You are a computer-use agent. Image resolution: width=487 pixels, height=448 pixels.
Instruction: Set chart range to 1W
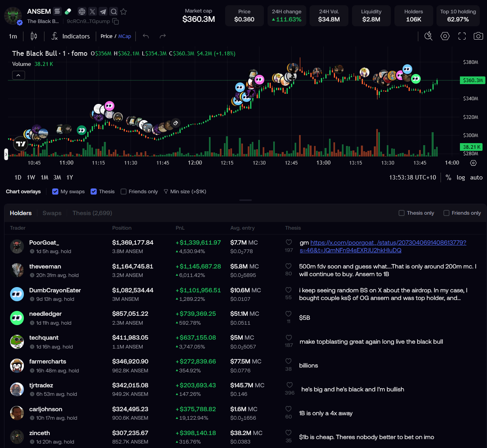tap(31, 178)
